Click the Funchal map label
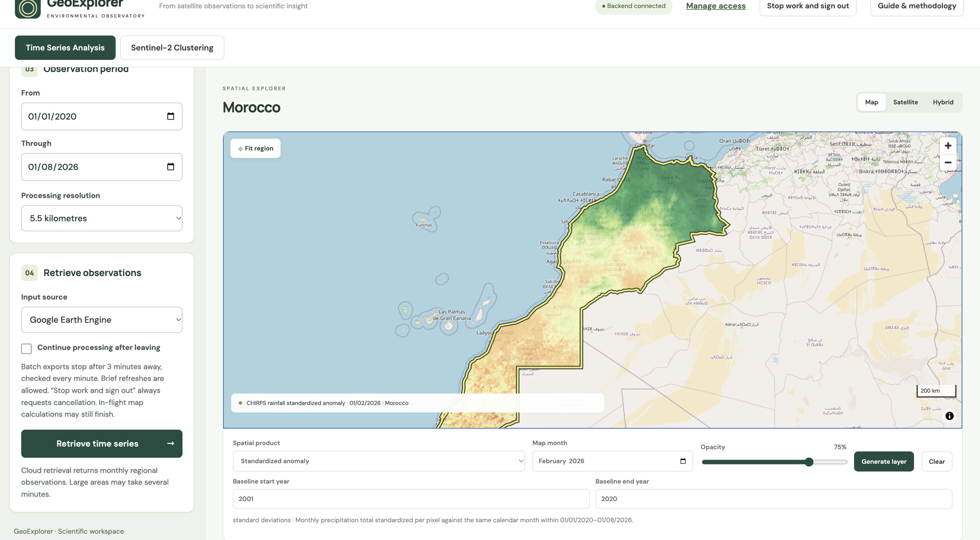This screenshot has height=540, width=980. [424, 225]
